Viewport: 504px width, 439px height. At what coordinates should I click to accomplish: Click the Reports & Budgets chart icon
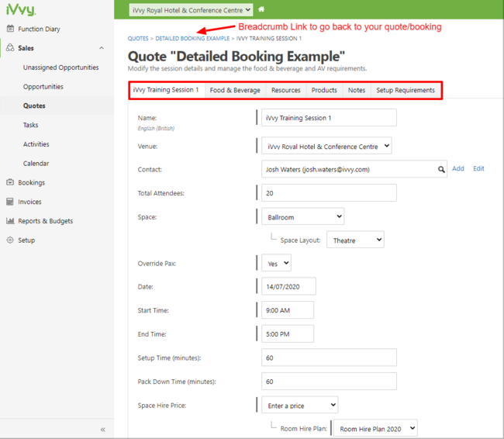point(10,221)
